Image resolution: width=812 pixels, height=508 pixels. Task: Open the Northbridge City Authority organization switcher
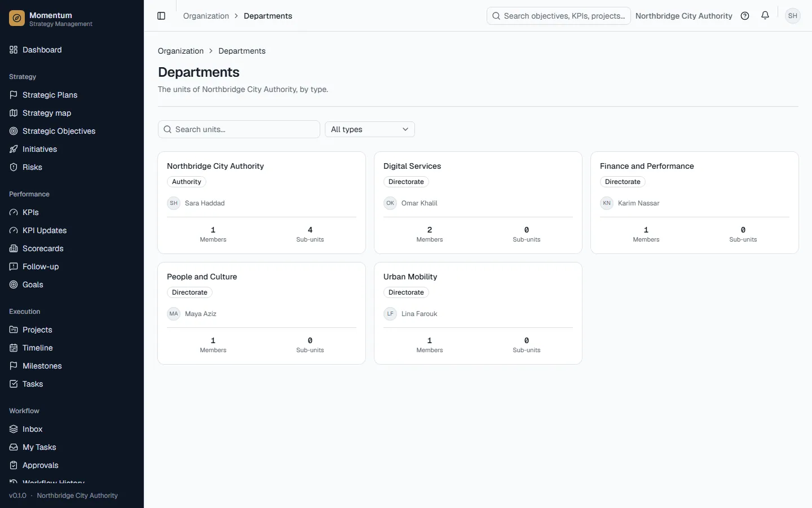[683, 16]
